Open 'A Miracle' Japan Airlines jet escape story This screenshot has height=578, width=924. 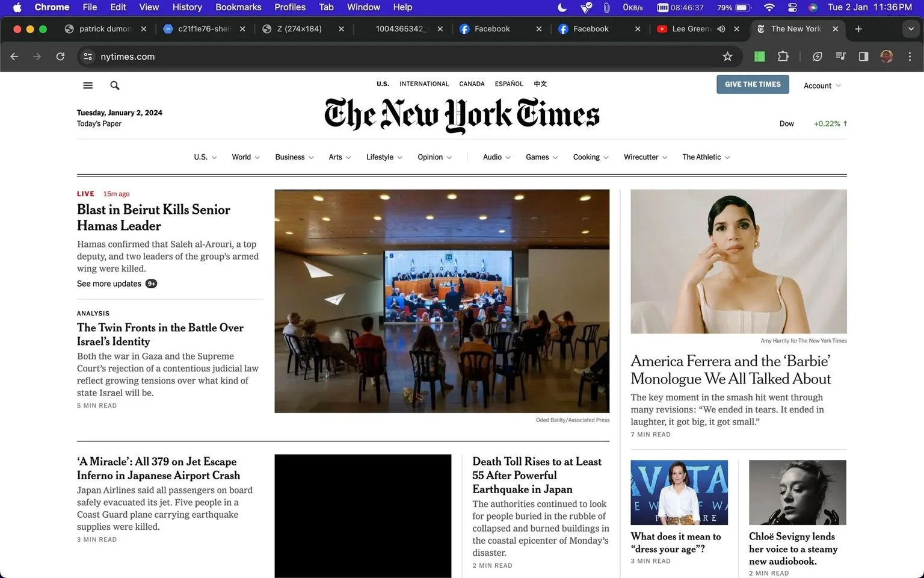coord(158,468)
